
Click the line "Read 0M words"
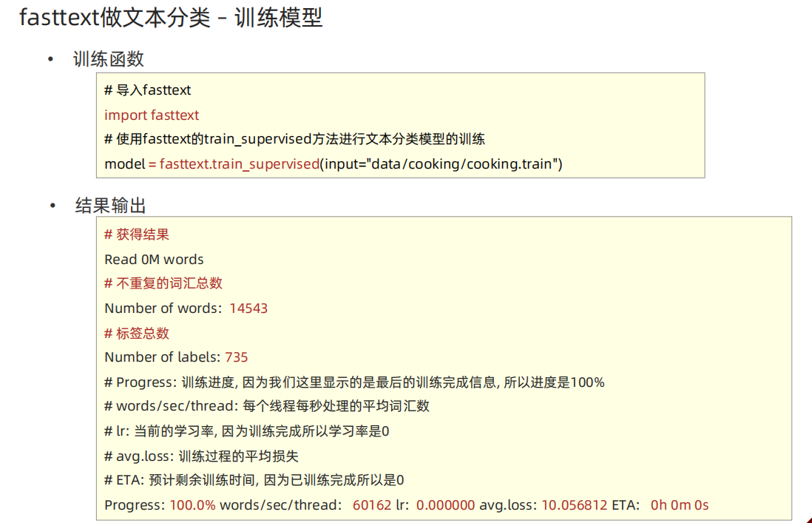[154, 260]
